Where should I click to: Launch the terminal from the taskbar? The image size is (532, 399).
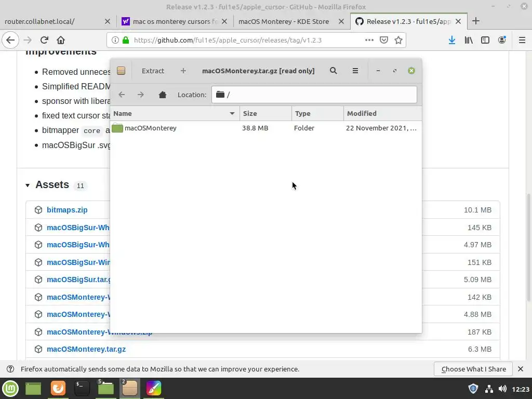82,389
